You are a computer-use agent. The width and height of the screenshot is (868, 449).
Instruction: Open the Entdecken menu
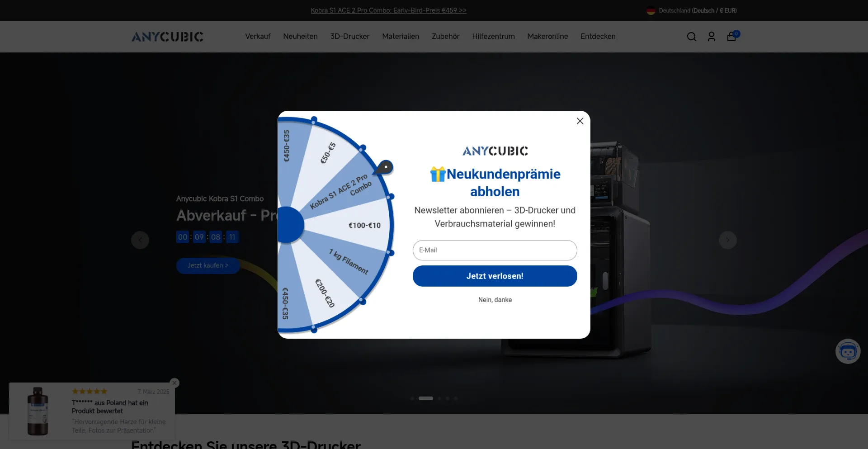pos(598,36)
